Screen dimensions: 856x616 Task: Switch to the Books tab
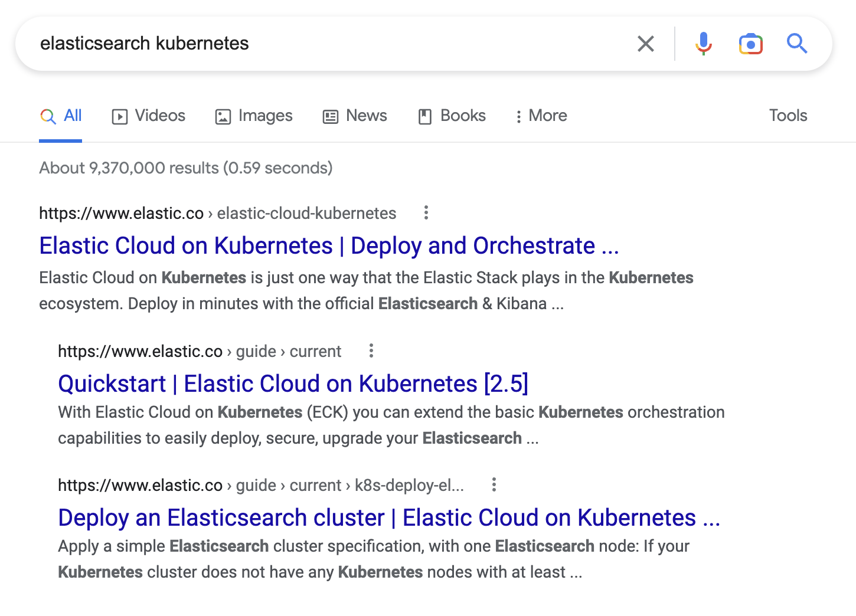[x=452, y=116]
